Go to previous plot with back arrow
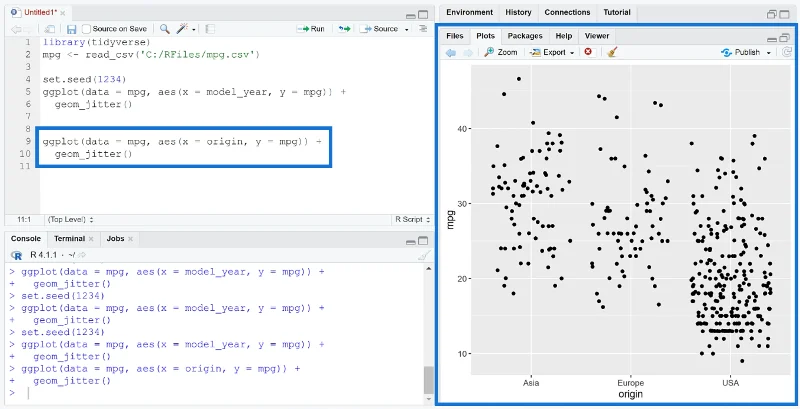This screenshot has height=409, width=800. (x=451, y=53)
